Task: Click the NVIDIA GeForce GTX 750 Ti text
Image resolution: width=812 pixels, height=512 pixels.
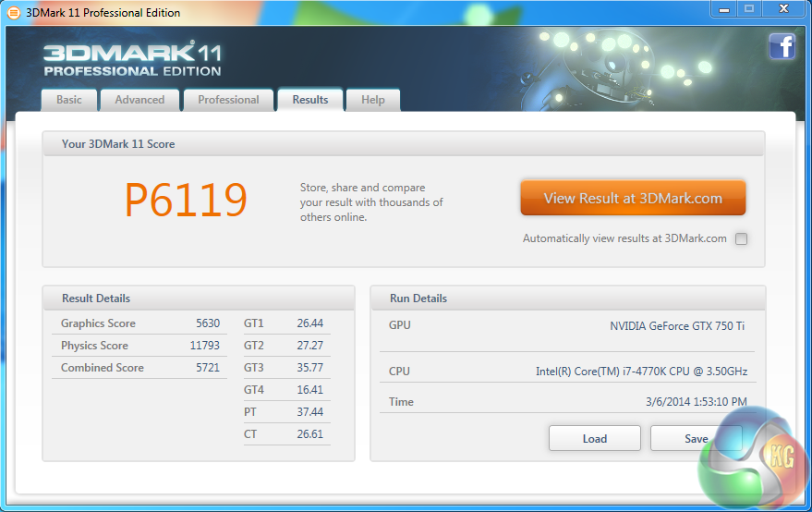Action: [x=677, y=326]
